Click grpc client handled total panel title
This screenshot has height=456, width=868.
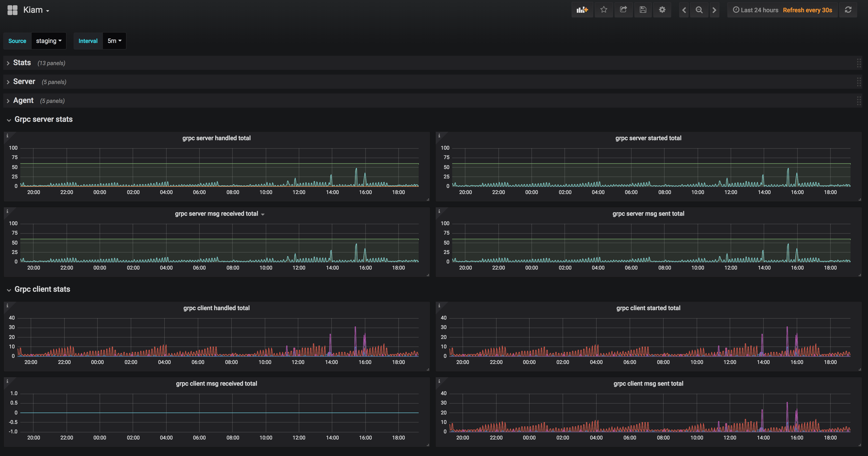(216, 308)
